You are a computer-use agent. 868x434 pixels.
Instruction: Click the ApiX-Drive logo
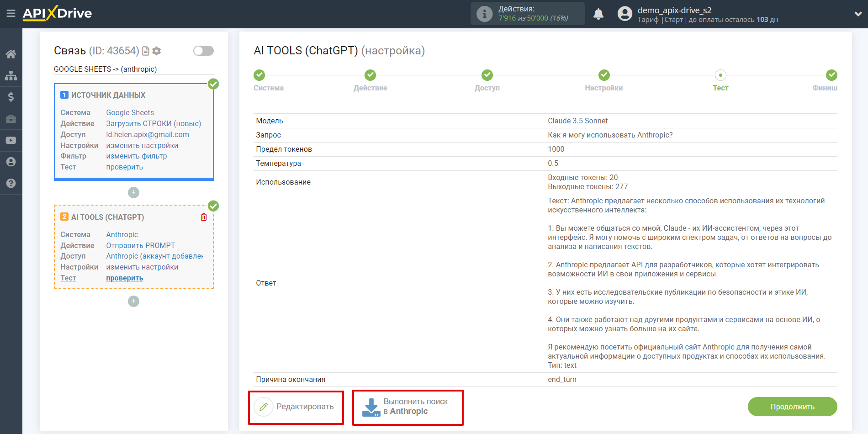57,13
